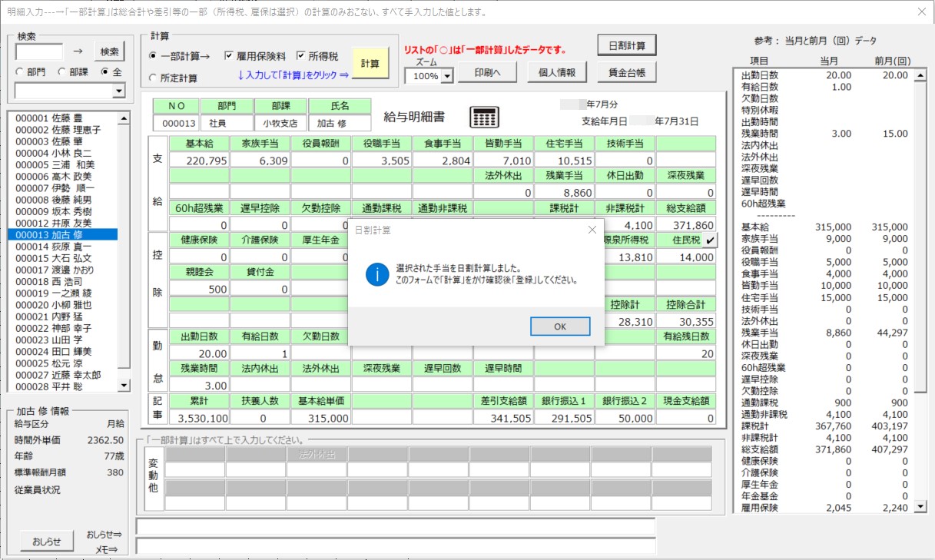Open the zoom 100% dropdown
This screenshot has height=560, width=935.
pos(447,76)
